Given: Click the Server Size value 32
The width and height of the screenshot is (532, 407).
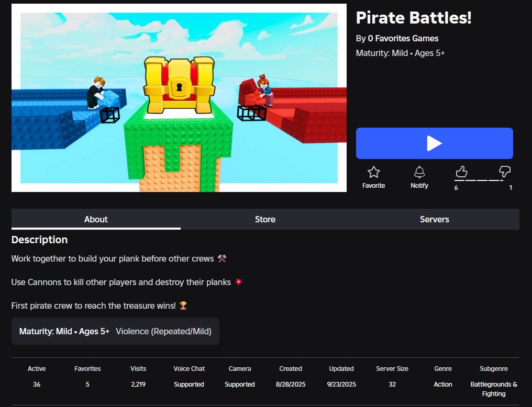Looking at the screenshot, I should click(392, 385).
